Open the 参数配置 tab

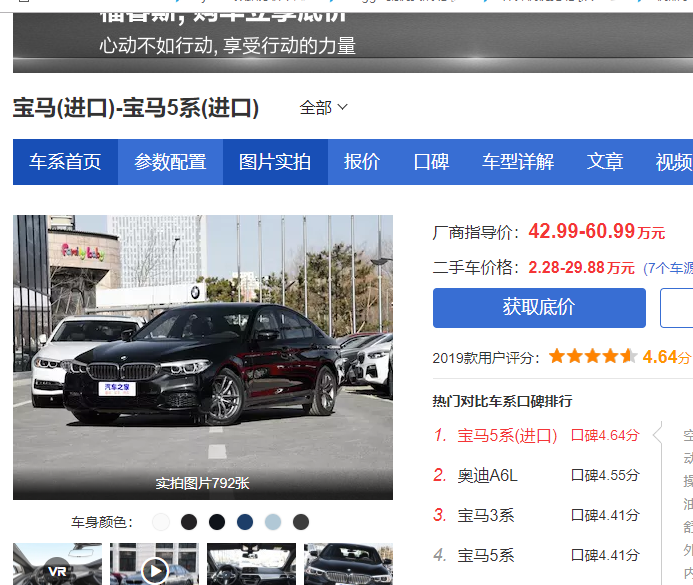(x=170, y=162)
